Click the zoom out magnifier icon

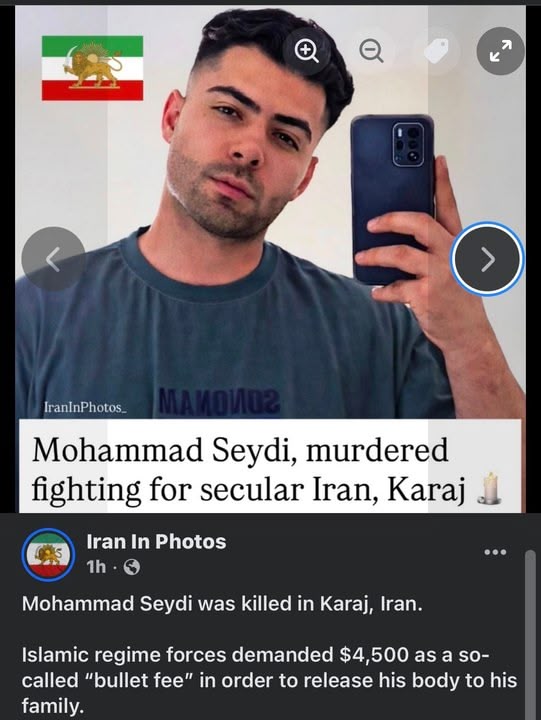(371, 51)
